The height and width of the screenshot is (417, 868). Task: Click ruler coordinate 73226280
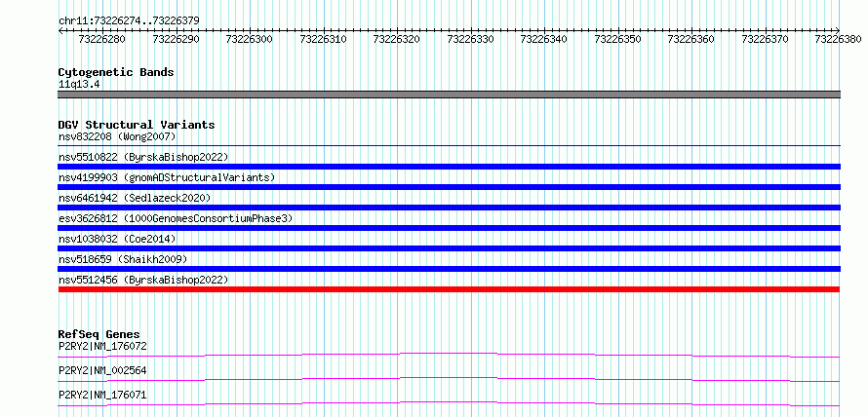(101, 39)
